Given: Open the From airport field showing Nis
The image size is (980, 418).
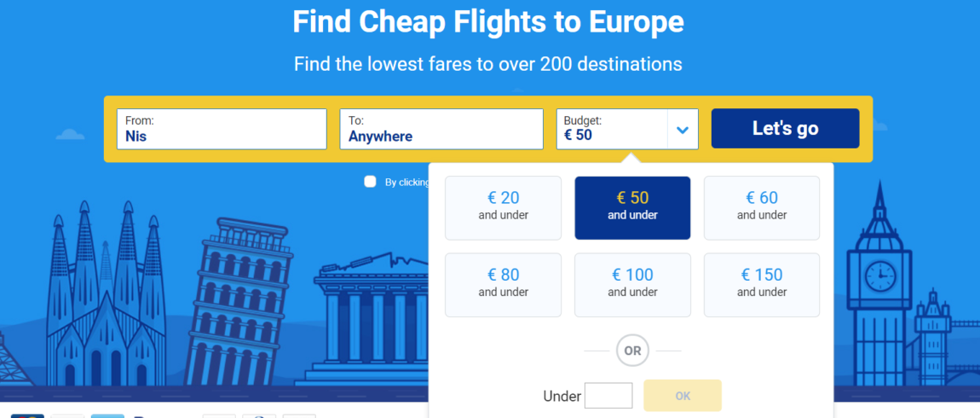Looking at the screenshot, I should (222, 129).
